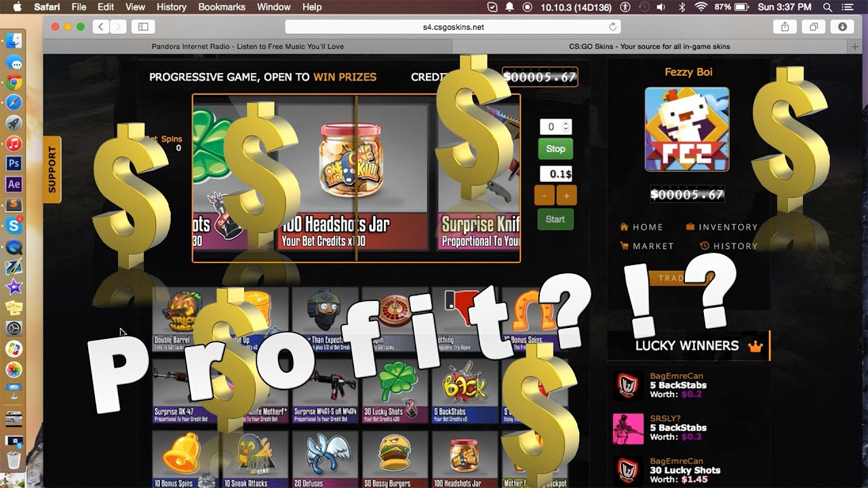Viewport: 868px width, 488px height.
Task: Click the green Start button
Action: [x=555, y=219]
